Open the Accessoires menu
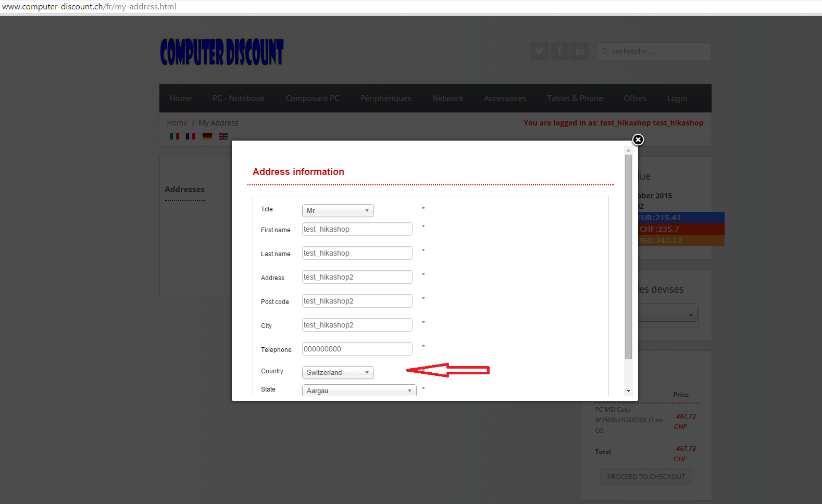This screenshot has height=504, width=822. click(505, 98)
